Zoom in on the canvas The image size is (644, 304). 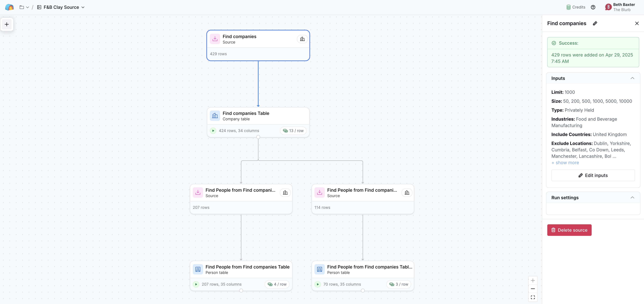533,280
